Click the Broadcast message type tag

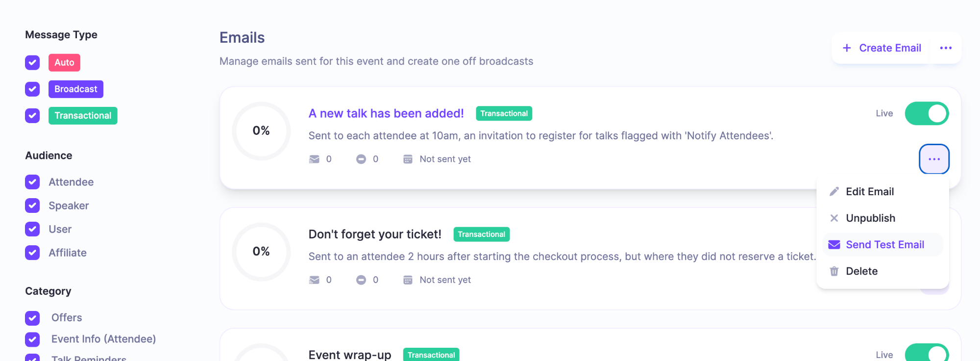click(76, 89)
